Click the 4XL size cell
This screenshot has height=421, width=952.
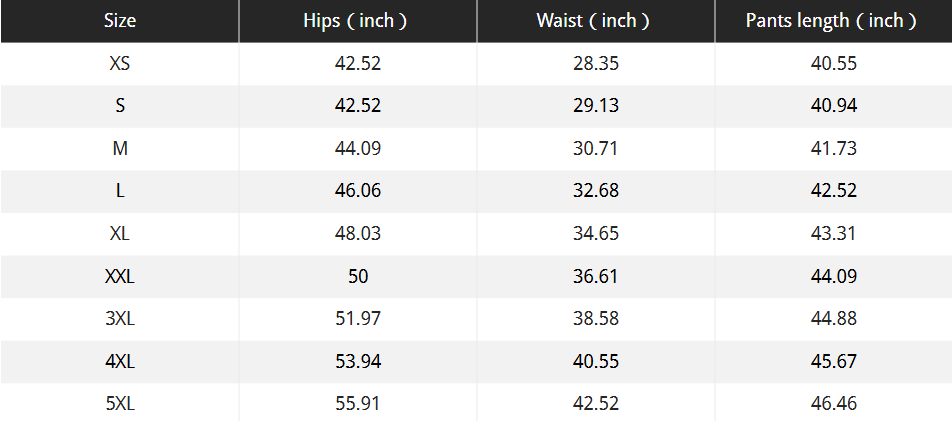120,361
